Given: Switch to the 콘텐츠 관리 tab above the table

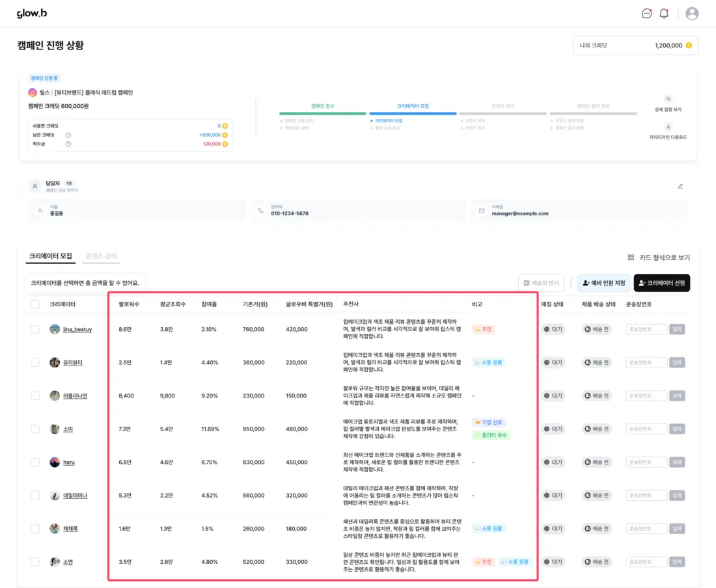Looking at the screenshot, I should point(102,256).
